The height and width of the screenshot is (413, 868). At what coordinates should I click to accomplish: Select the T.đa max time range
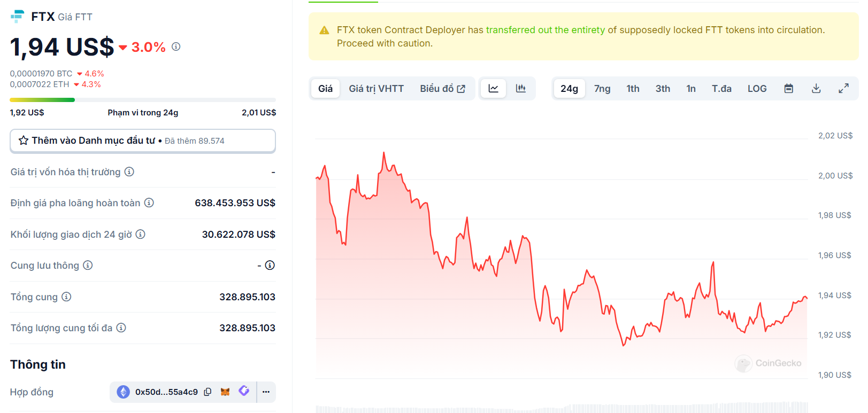point(721,89)
